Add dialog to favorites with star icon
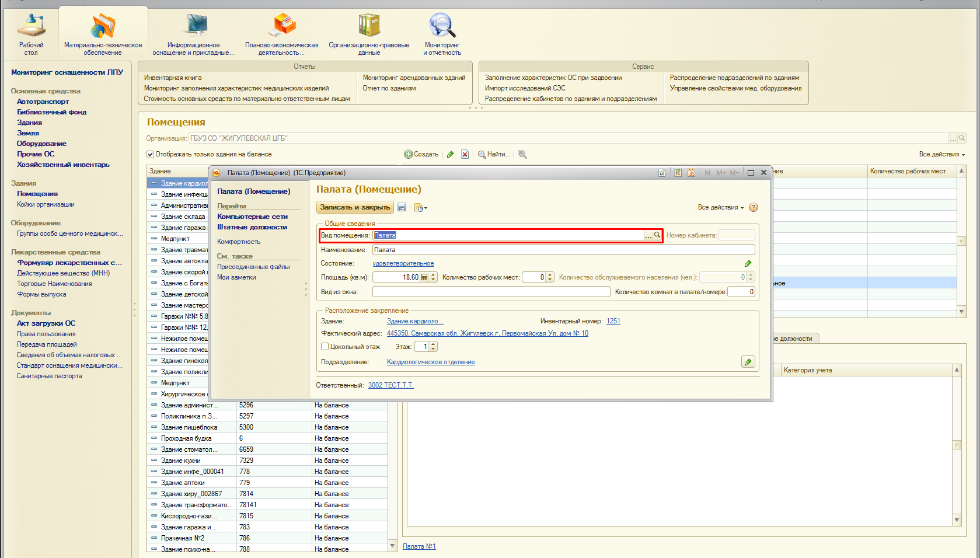This screenshot has height=558, width=980. (662, 173)
